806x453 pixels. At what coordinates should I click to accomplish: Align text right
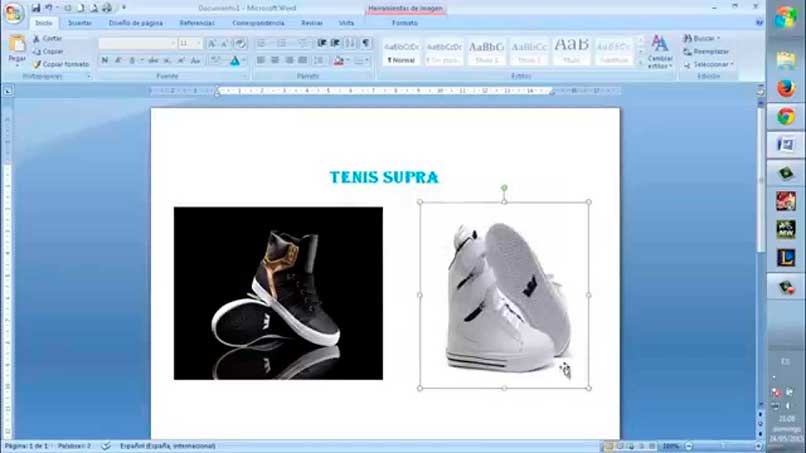click(x=289, y=60)
